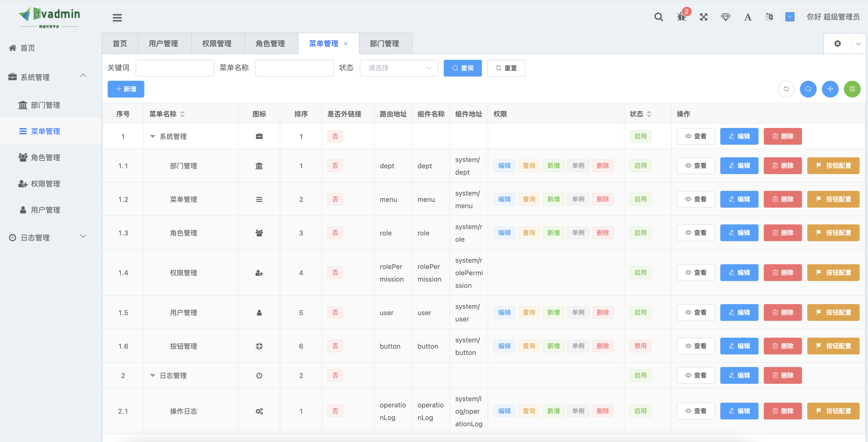Screen dimensions: 868x442
Task: Collapse the 系统管理 tree row triangle
Action: coord(153,137)
